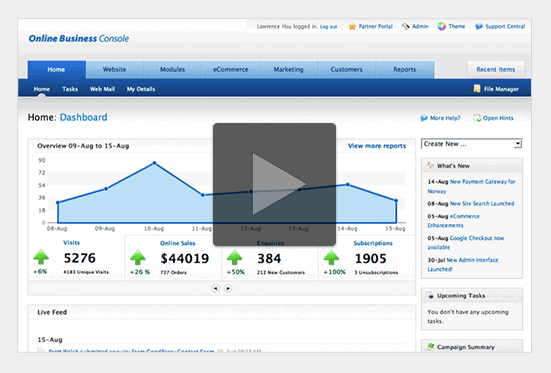Open Admin via the wrench icon
This screenshot has height=373, width=551.
coord(406,26)
